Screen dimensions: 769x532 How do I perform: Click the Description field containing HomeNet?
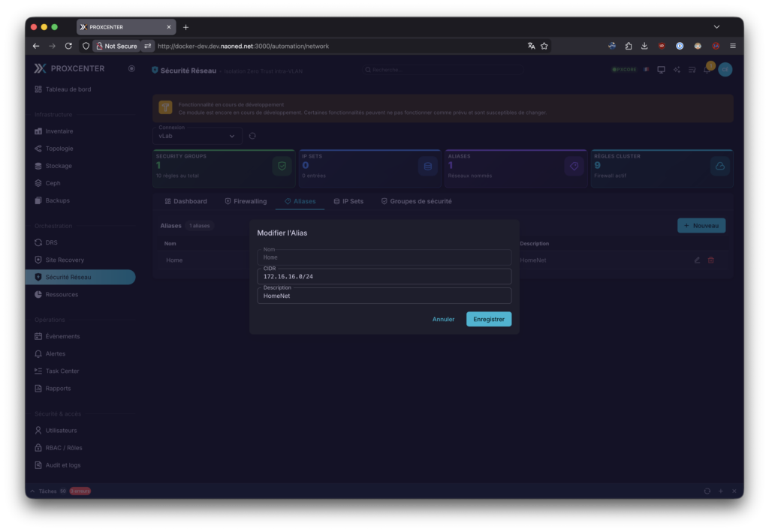click(384, 296)
